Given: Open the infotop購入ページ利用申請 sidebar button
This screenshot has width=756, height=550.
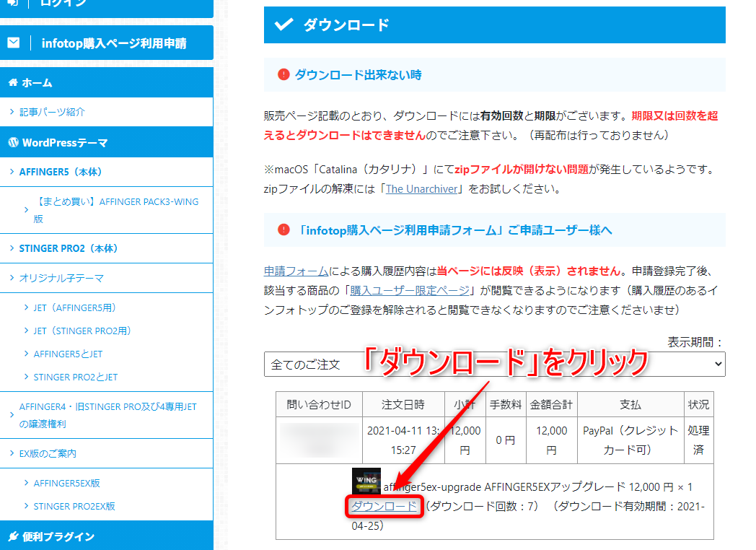Looking at the screenshot, I should click(x=107, y=43).
